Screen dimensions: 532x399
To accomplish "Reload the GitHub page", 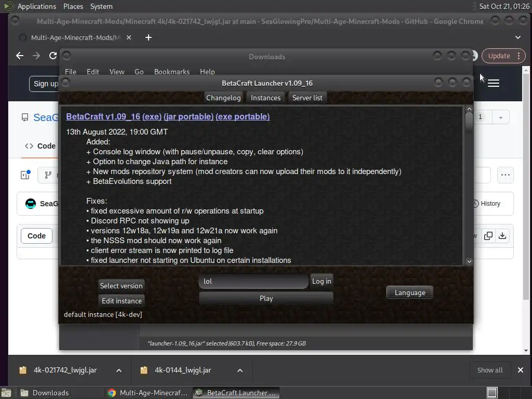I will 53,56.
